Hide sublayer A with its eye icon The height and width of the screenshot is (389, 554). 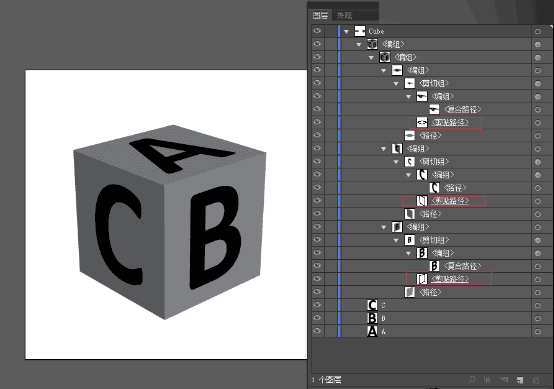pos(317,331)
